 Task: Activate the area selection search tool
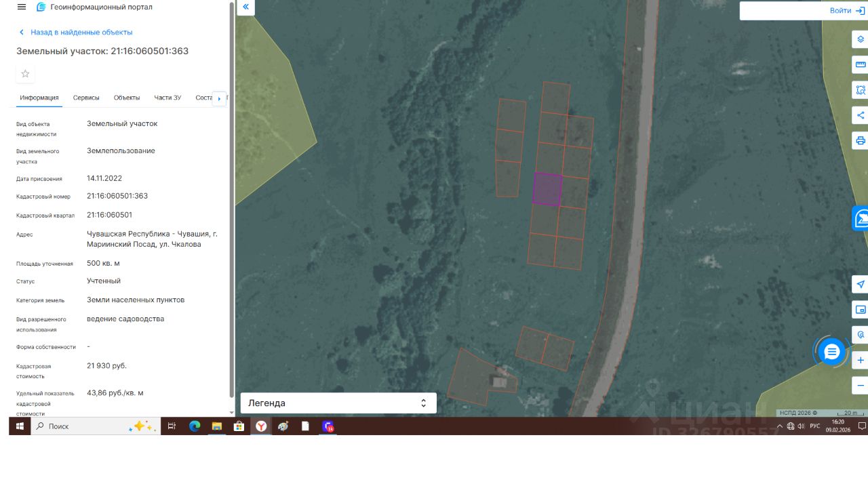pyautogui.click(x=861, y=90)
